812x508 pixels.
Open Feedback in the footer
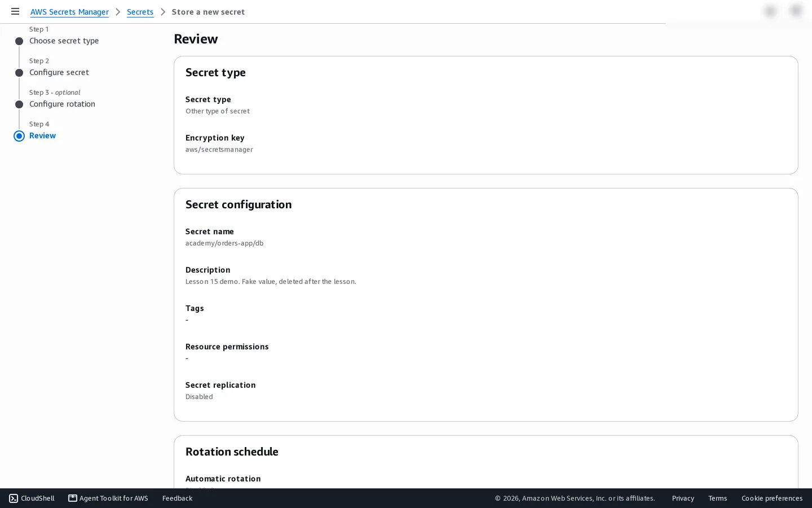pyautogui.click(x=177, y=498)
